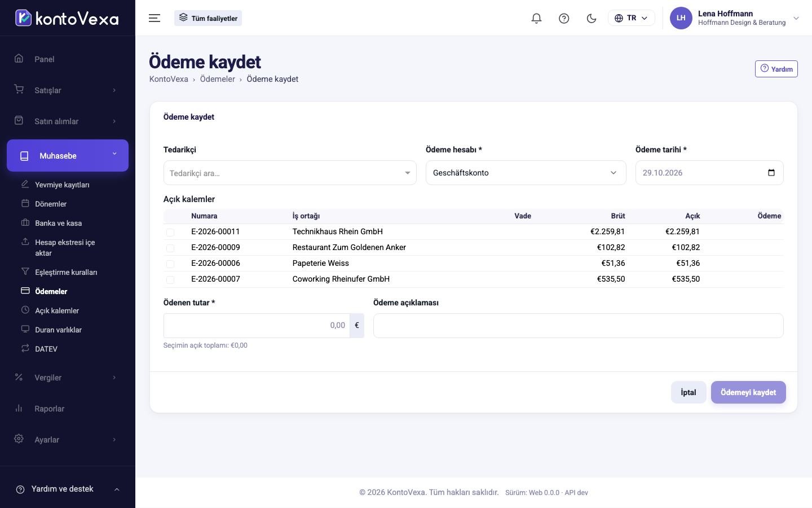The width and height of the screenshot is (812, 508).
Task: Go to Banka ve kasa
Action: tap(58, 223)
